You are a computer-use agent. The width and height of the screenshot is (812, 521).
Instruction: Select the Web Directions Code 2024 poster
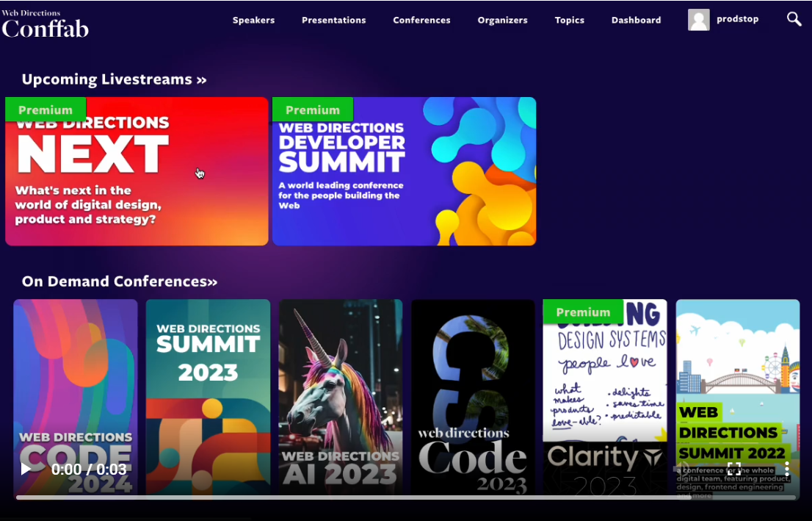pos(76,398)
